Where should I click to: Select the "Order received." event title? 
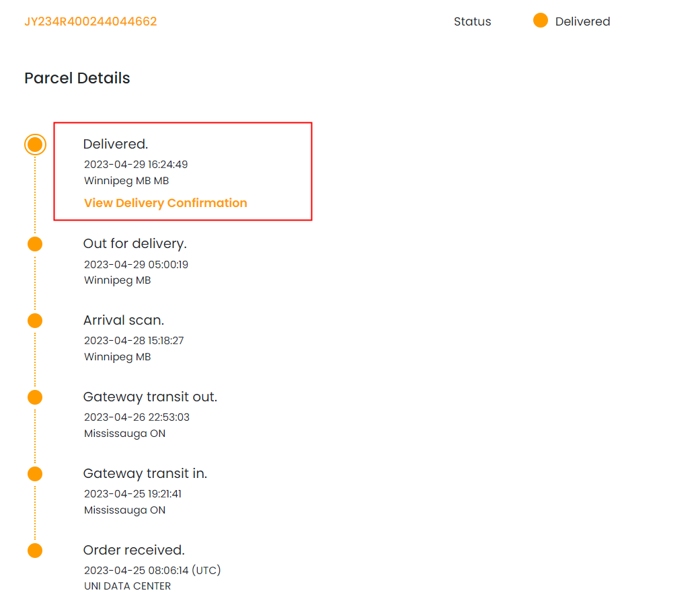point(133,551)
